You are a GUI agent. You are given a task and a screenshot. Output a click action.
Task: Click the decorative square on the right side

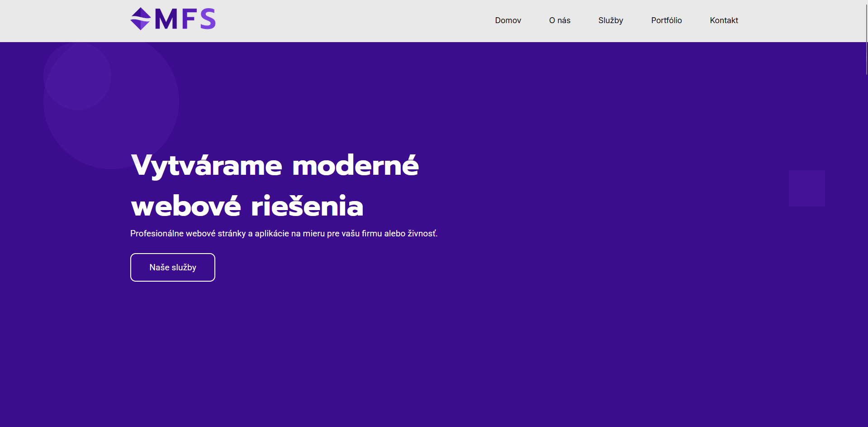[x=806, y=188]
